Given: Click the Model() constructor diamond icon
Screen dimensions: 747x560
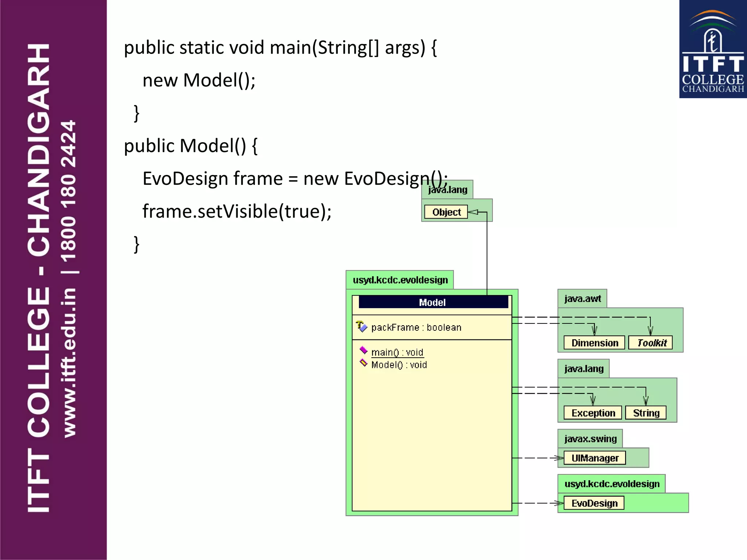Looking at the screenshot, I should click(x=363, y=363).
